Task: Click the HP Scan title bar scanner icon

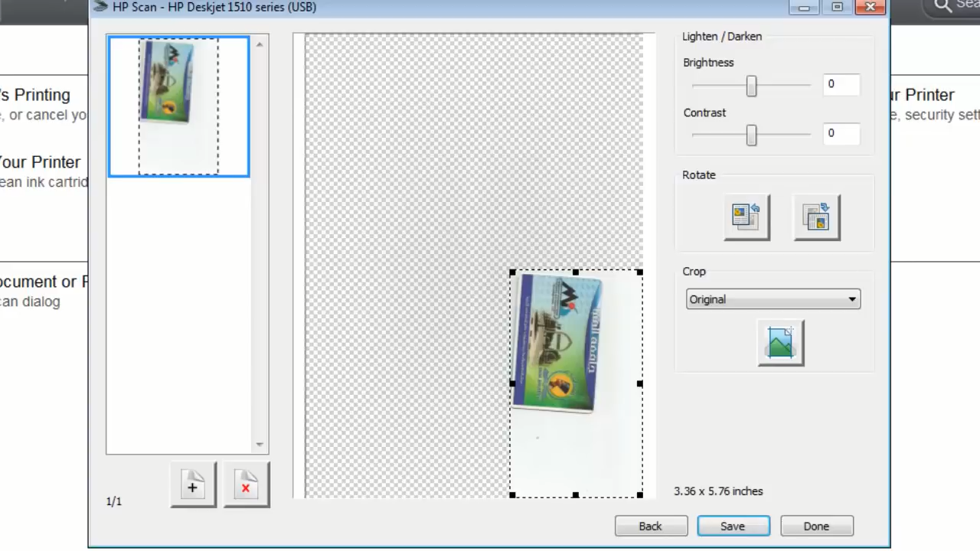Action: (x=99, y=7)
